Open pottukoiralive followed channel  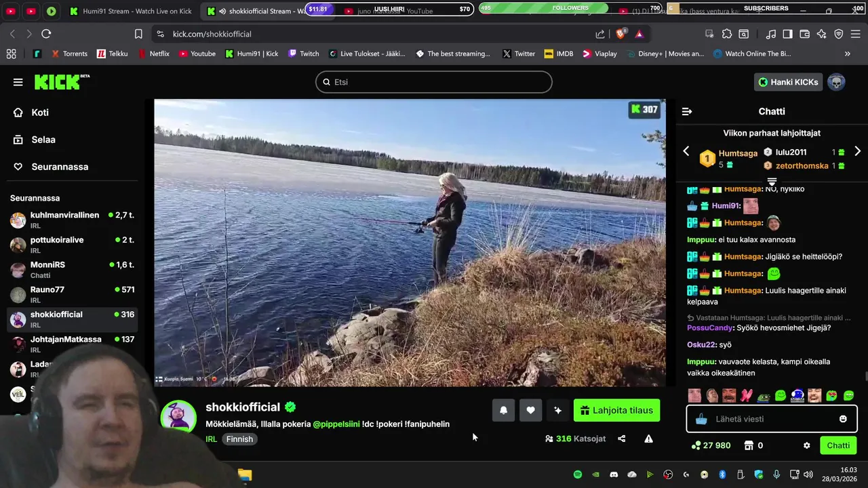click(72, 245)
